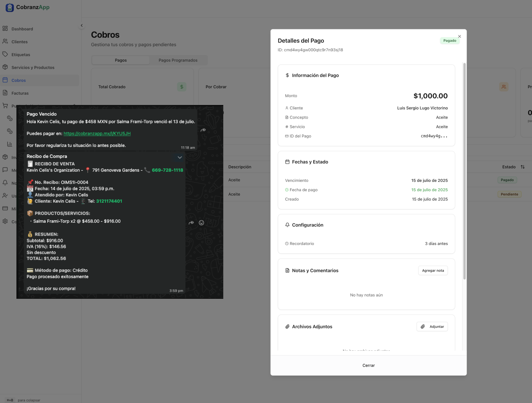Screen dimensions: 532x403
Task: Open the cobranzapp.mx payment link
Action: [97, 134]
